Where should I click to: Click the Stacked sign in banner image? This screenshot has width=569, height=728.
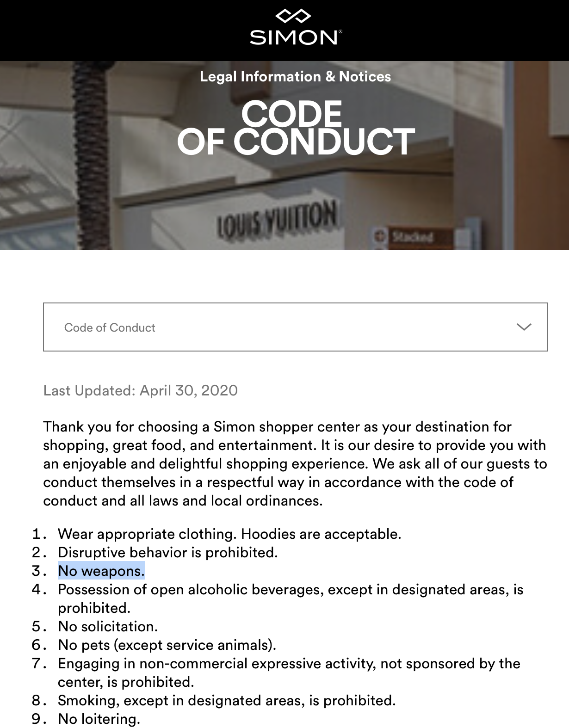(x=411, y=237)
